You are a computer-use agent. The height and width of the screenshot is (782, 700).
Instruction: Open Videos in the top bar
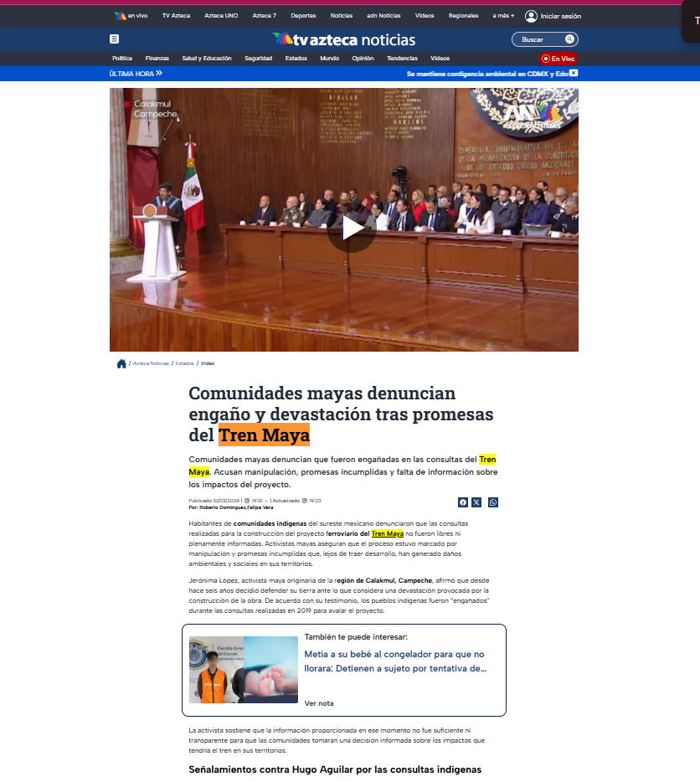pos(425,16)
